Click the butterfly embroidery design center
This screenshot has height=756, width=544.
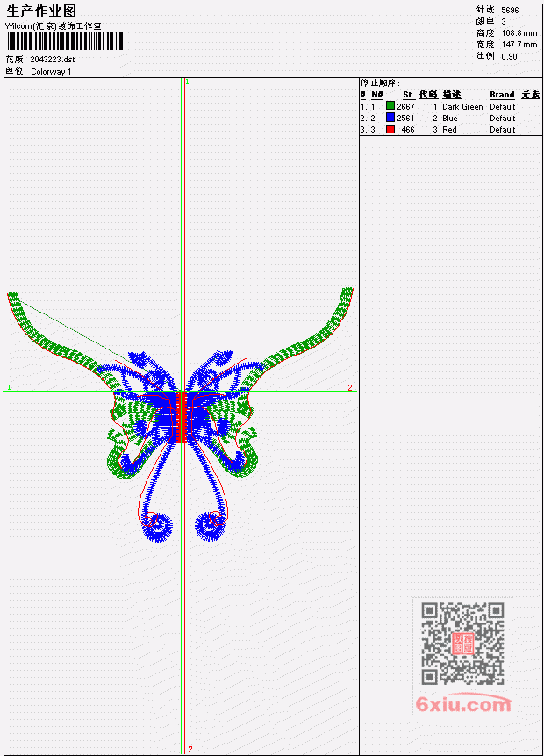pos(182,415)
